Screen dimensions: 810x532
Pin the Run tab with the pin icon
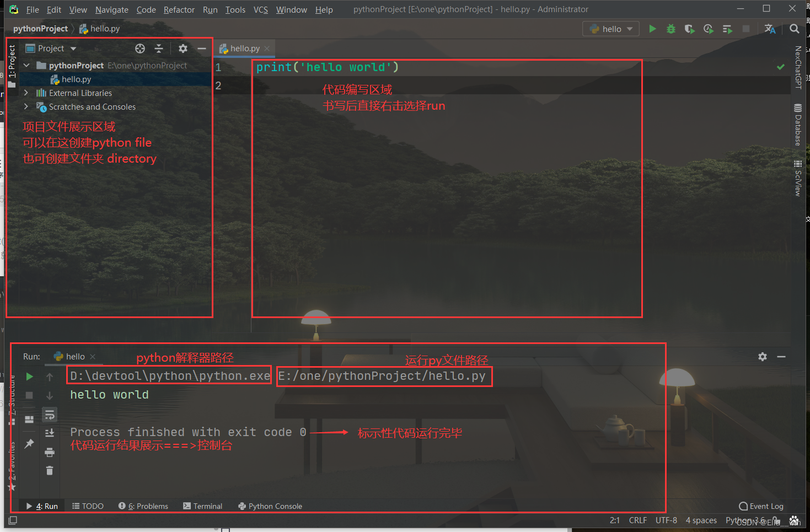[x=29, y=443]
